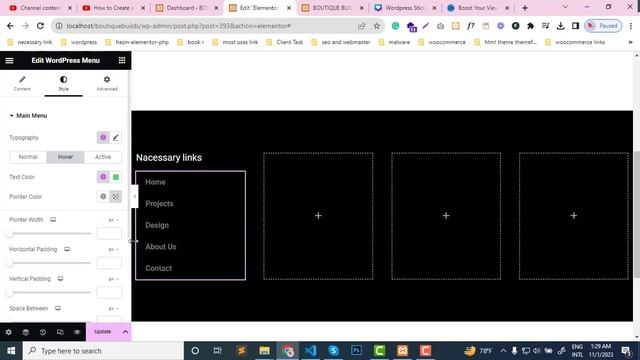Preview changes with the eye icon
The image size is (640, 360).
(x=77, y=332)
